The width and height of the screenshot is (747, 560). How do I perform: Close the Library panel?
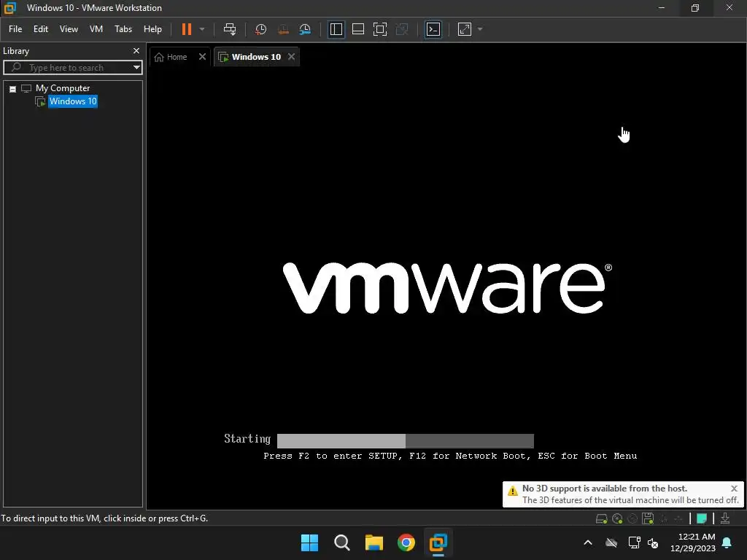pyautogui.click(x=136, y=50)
